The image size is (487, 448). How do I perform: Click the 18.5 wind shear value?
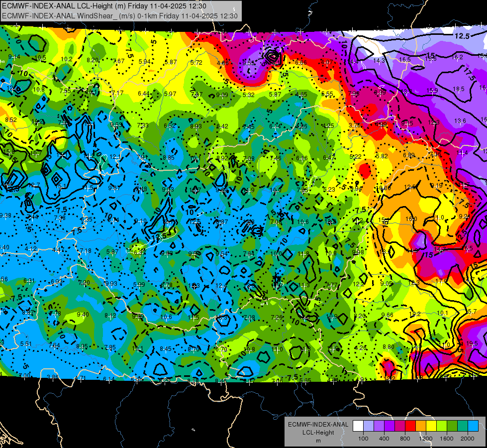[459, 89]
